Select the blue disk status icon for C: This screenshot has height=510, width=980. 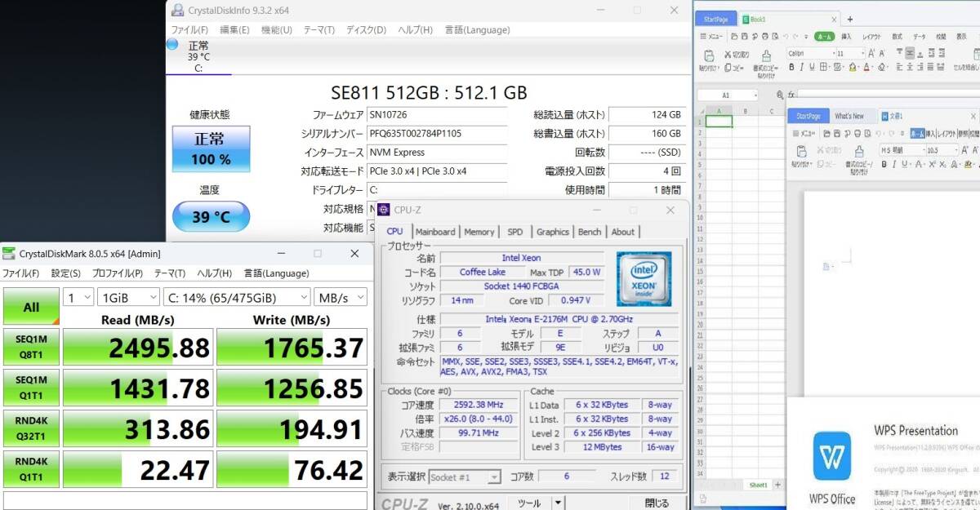click(x=172, y=45)
